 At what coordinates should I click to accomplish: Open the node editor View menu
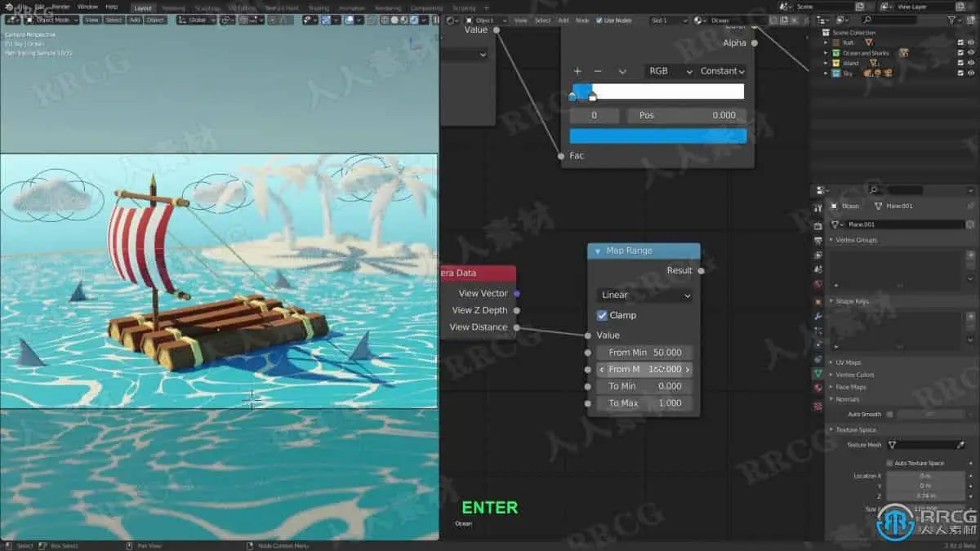click(x=520, y=20)
